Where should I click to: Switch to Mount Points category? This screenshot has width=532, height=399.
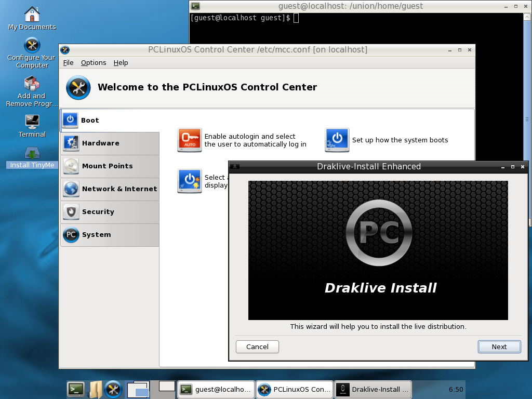[110, 166]
